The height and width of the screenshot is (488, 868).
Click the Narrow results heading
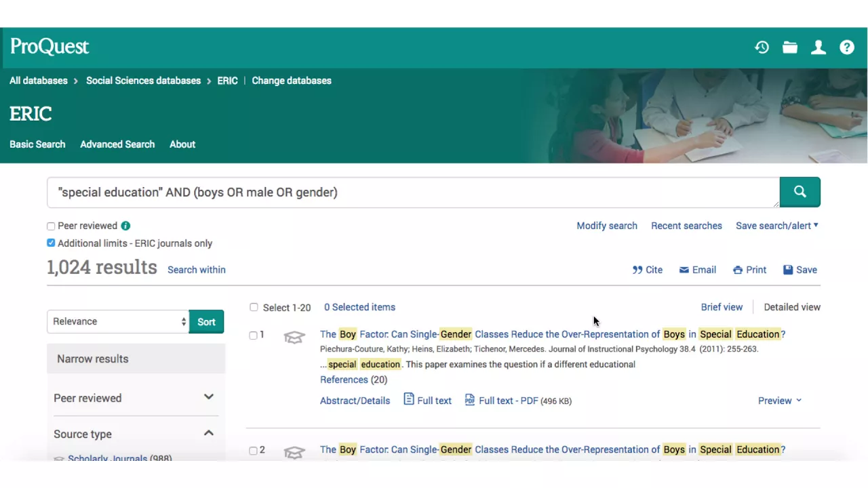point(92,359)
